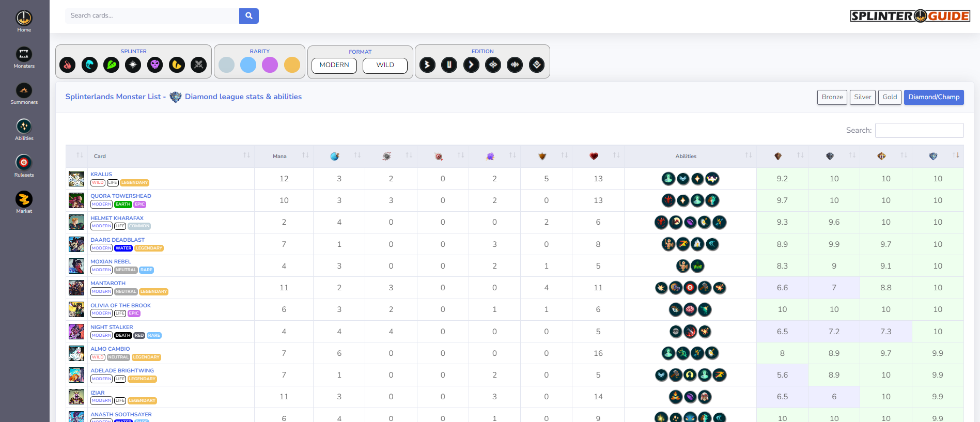Filter by the Earth splinter leaf icon
The image size is (980, 422).
[112, 65]
